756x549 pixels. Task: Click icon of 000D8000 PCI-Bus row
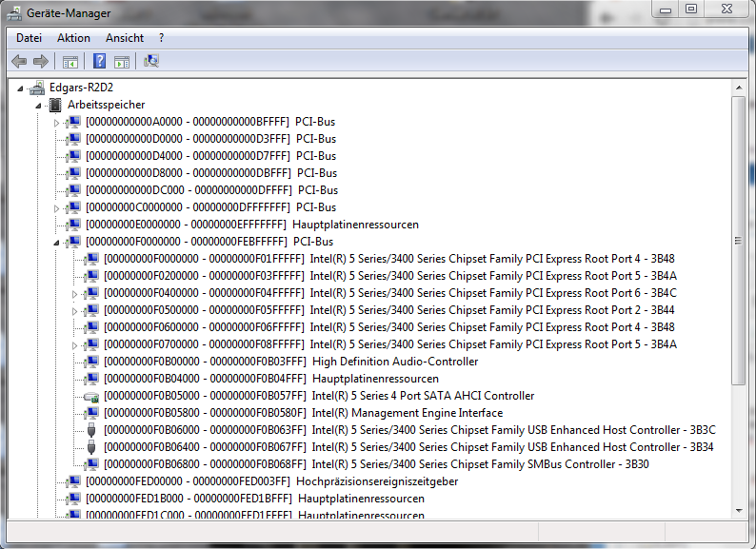(x=73, y=173)
